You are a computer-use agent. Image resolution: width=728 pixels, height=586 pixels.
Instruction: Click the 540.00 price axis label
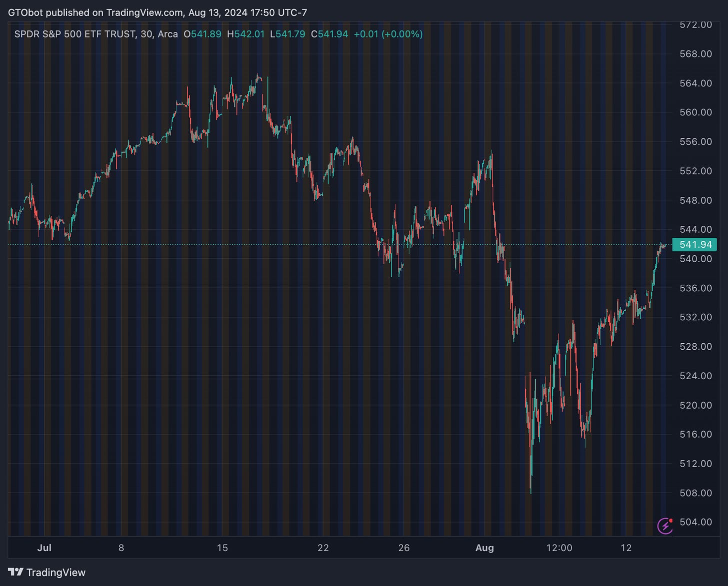(695, 258)
